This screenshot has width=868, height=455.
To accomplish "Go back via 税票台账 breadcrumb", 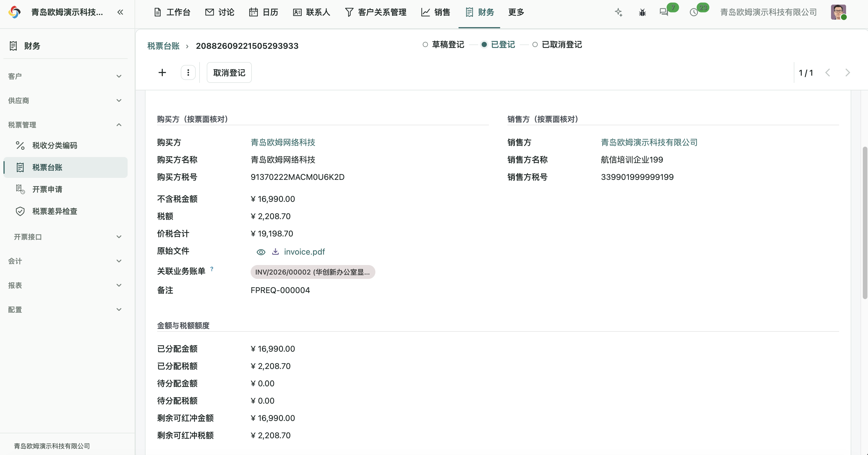I will coord(163,46).
